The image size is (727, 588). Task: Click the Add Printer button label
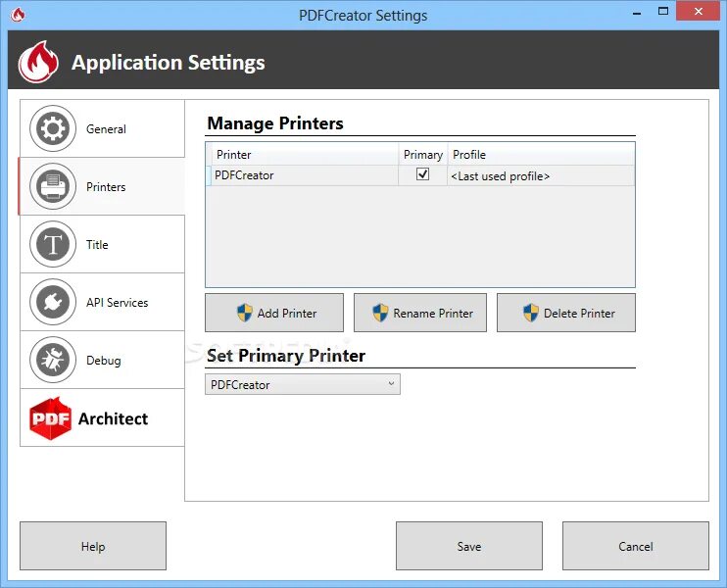pyautogui.click(x=287, y=314)
